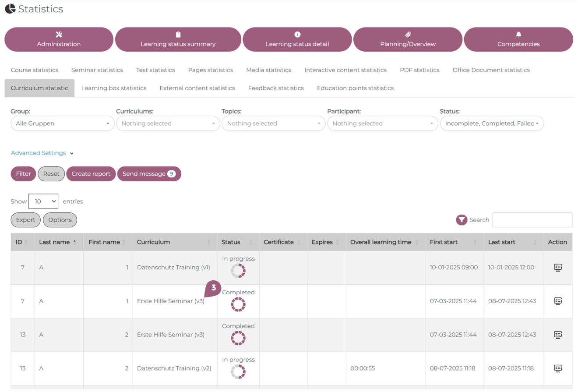This screenshot has width=578, height=392.
Task: Click the Send message button
Action: [x=149, y=174]
